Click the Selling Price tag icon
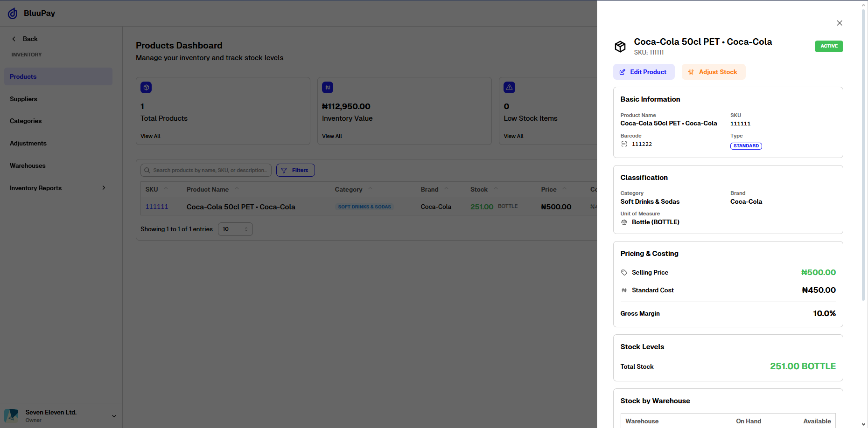The image size is (868, 428). coord(624,273)
